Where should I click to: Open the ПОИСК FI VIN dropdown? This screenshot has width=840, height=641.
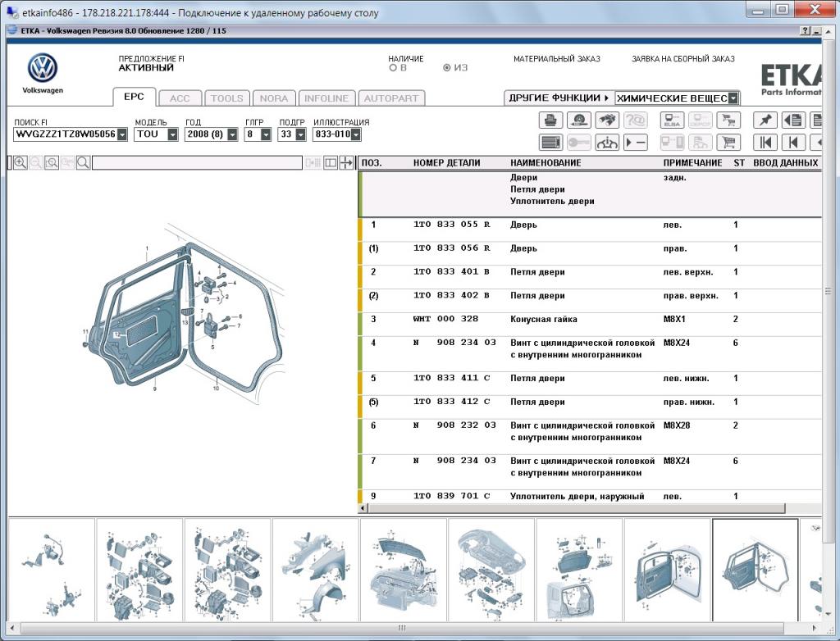pos(122,134)
